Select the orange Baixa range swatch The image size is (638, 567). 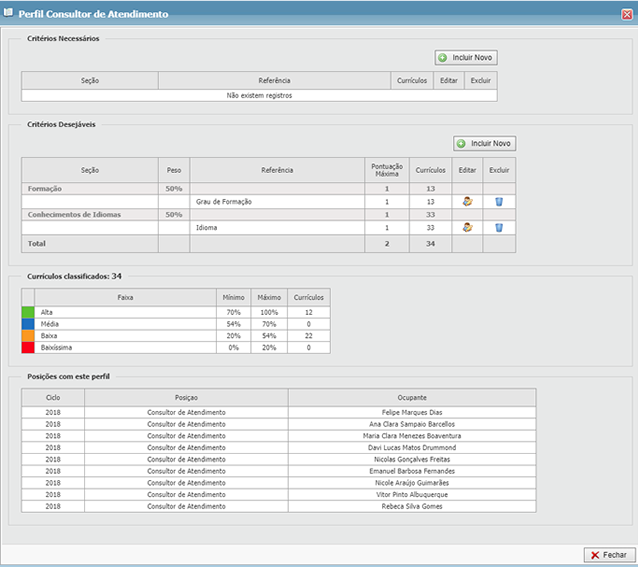28,336
